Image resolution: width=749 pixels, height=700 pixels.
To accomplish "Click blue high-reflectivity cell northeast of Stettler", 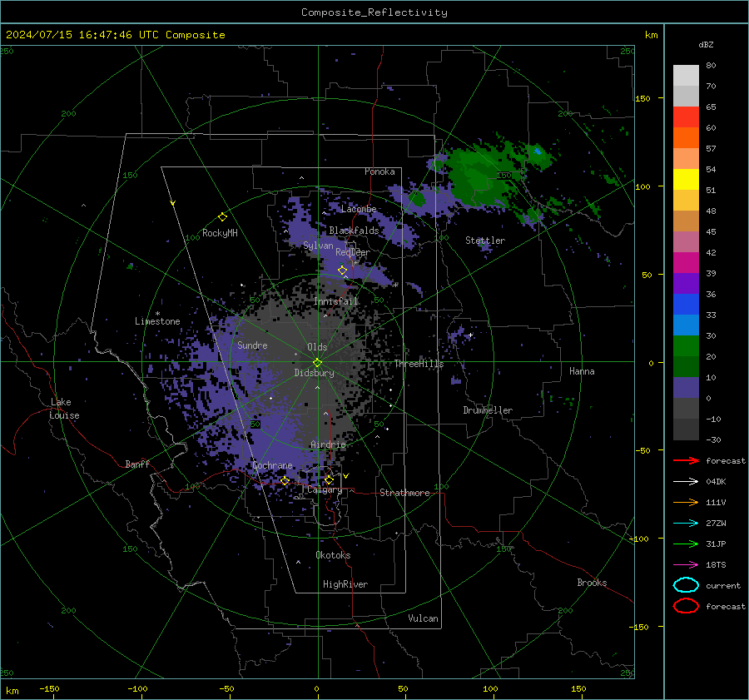I will tap(538, 151).
